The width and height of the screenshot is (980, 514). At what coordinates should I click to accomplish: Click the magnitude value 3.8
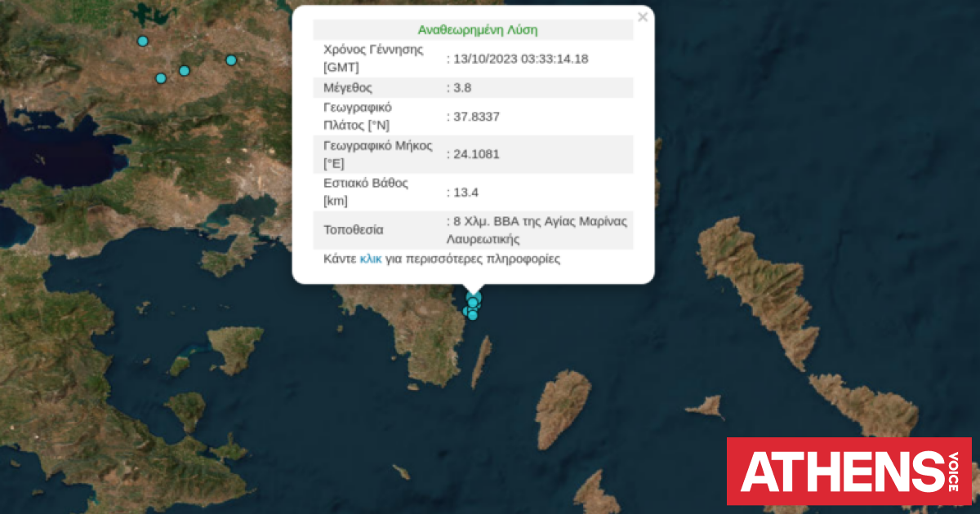pyautogui.click(x=462, y=87)
